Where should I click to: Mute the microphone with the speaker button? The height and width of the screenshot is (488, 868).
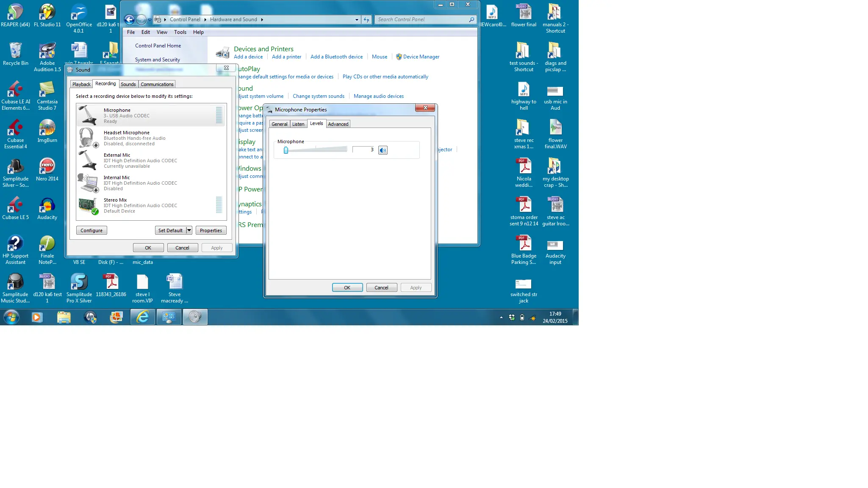click(x=383, y=150)
